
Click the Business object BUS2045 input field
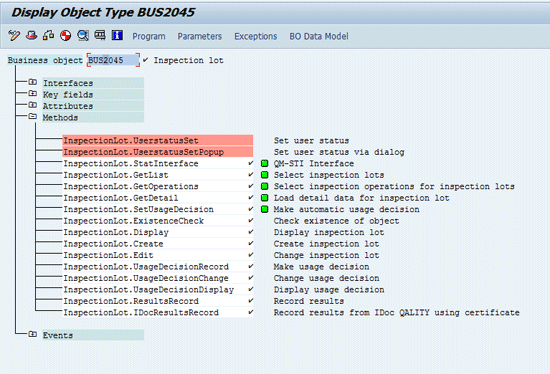113,60
